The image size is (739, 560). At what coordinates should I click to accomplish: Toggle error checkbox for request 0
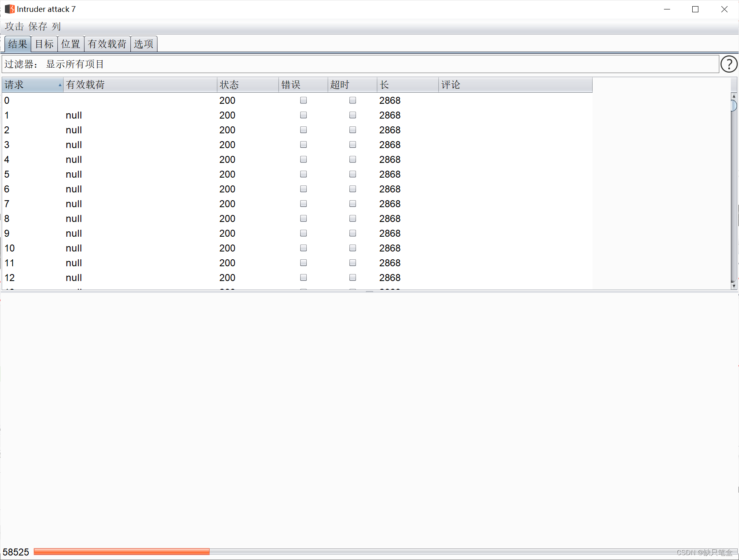pos(303,100)
